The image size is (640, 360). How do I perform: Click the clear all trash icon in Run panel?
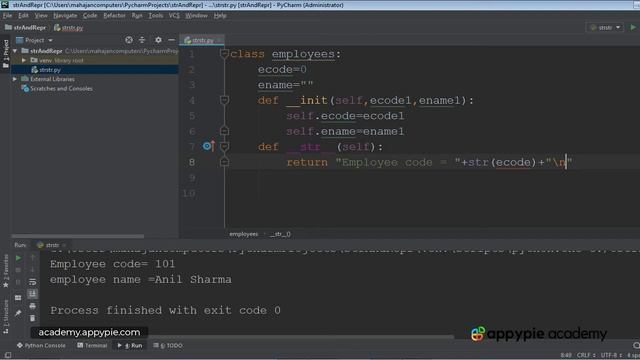33,318
